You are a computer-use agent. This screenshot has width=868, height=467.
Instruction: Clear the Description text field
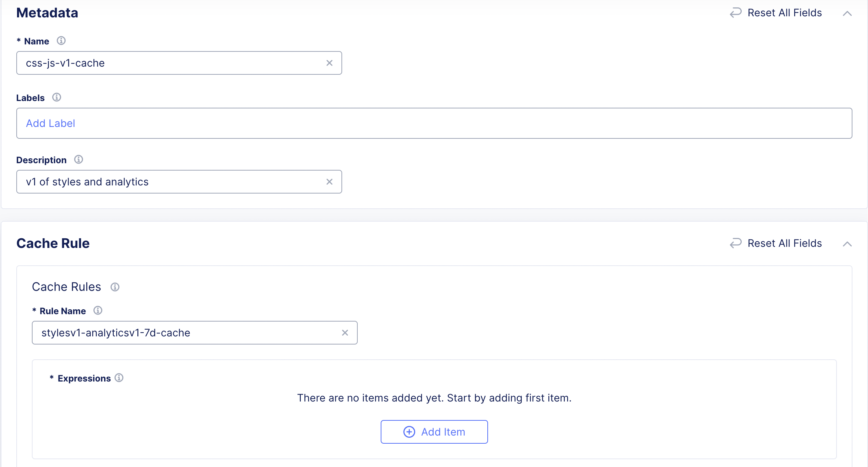[329, 182]
